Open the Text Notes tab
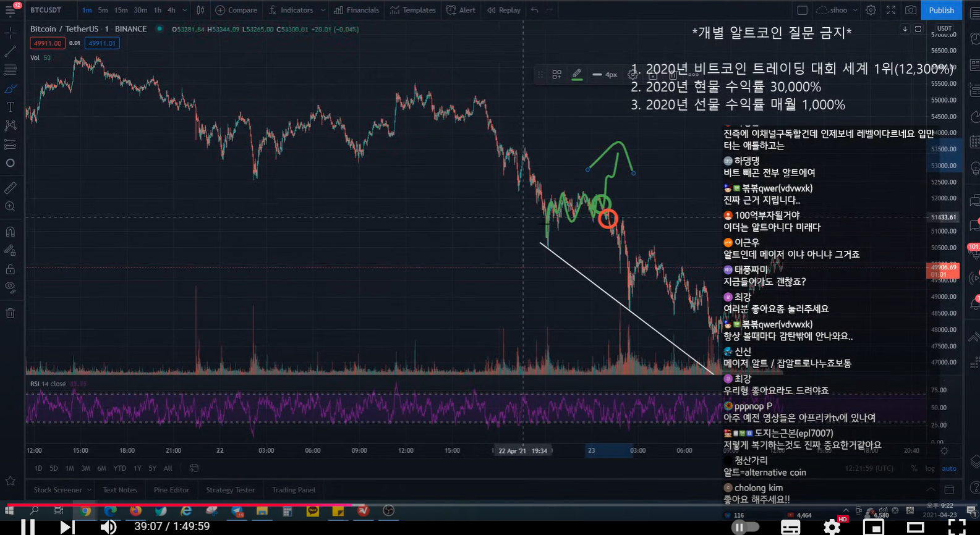 coord(120,490)
